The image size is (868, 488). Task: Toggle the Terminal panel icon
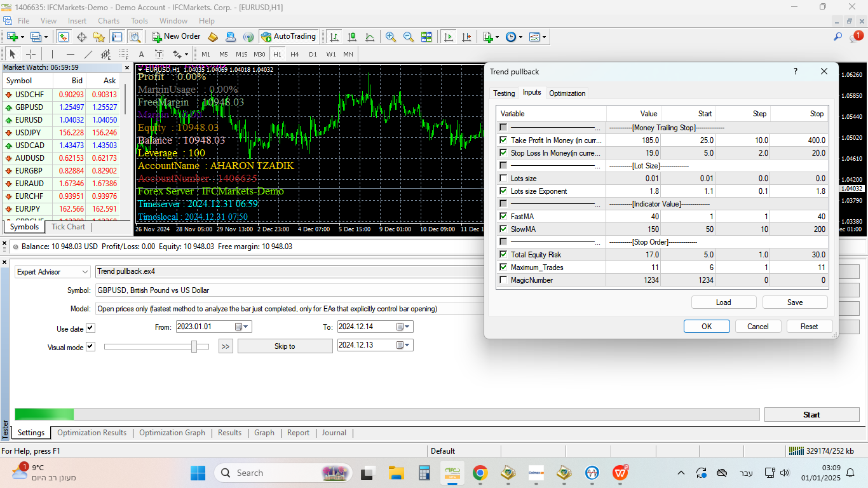[117, 37]
